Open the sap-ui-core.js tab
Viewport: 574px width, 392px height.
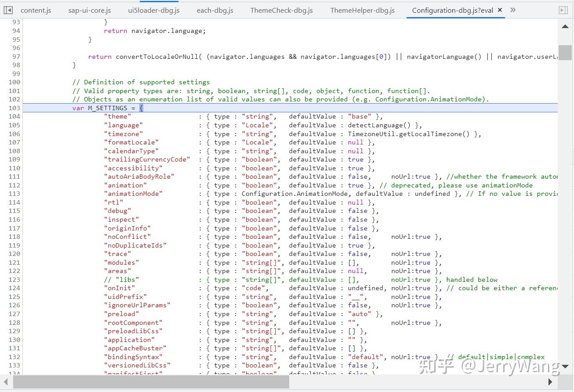(90, 10)
